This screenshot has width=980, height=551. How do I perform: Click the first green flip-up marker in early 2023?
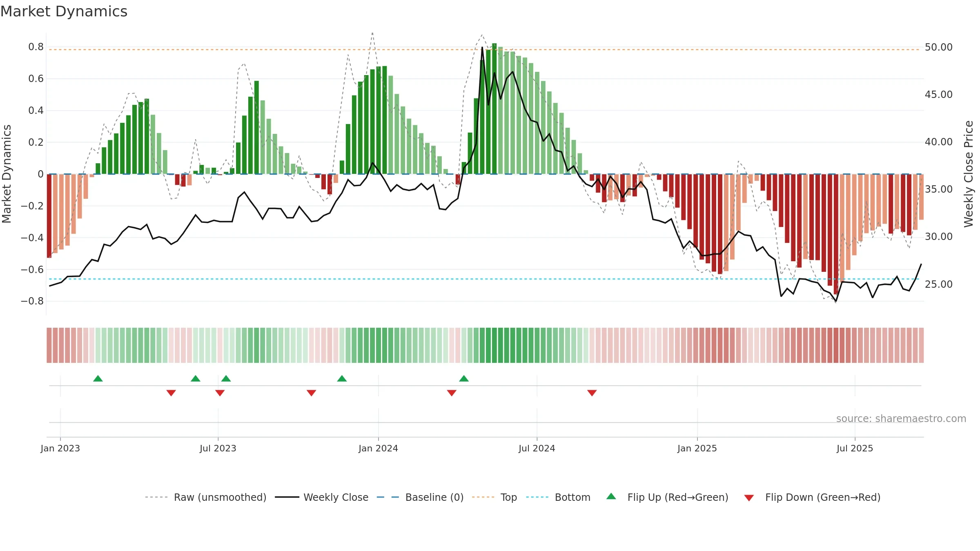pyautogui.click(x=98, y=378)
